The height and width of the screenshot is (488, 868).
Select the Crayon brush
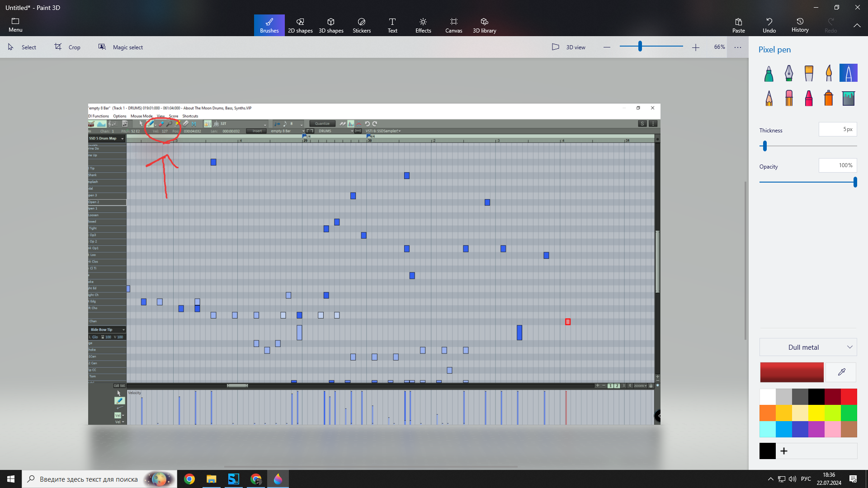809,98
